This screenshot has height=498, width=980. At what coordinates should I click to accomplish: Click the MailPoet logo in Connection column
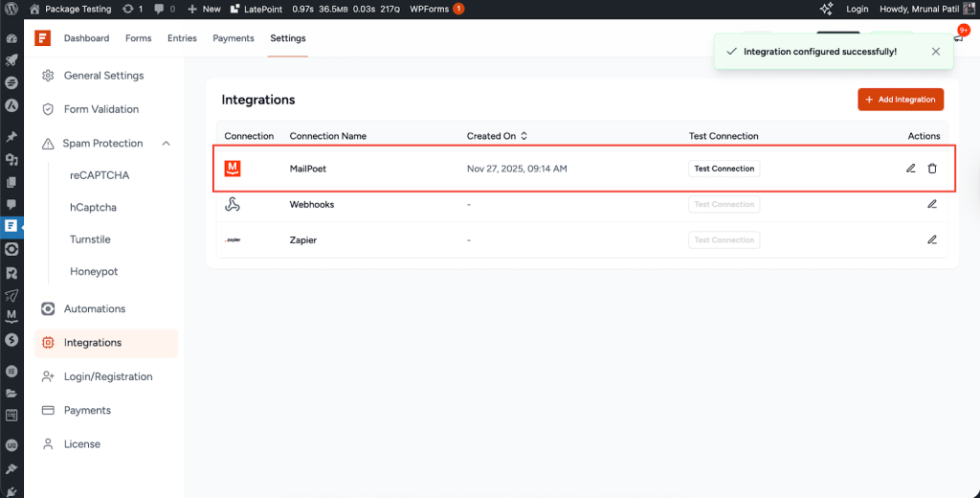[x=233, y=169]
